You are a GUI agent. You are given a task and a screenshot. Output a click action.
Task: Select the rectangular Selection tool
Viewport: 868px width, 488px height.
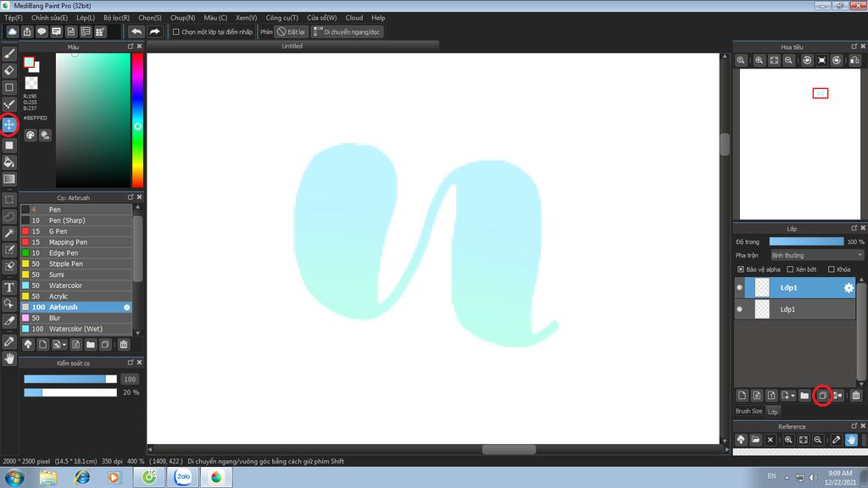8,199
